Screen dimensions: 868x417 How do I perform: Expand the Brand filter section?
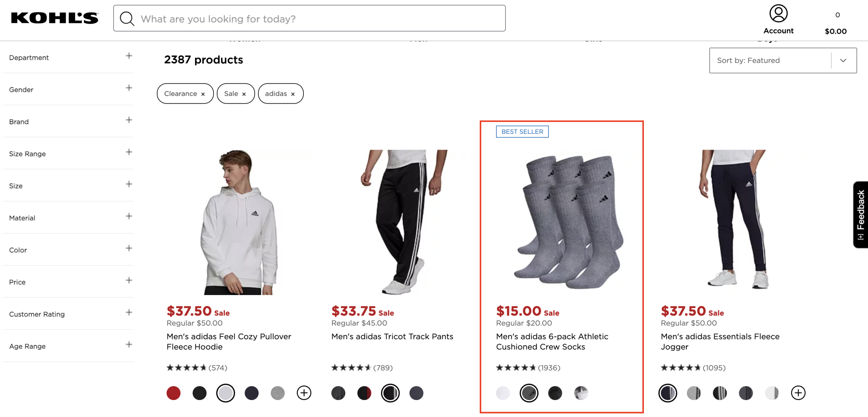(129, 120)
